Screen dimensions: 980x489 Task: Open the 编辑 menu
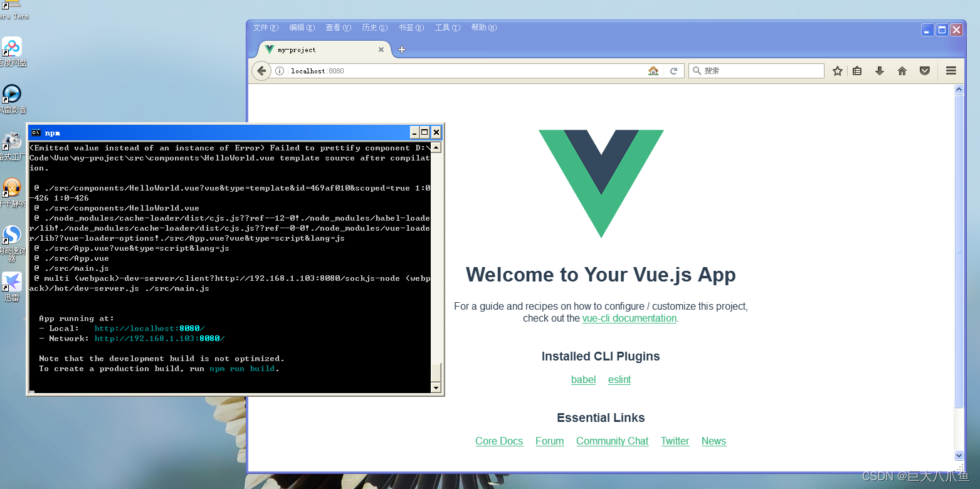click(x=302, y=28)
